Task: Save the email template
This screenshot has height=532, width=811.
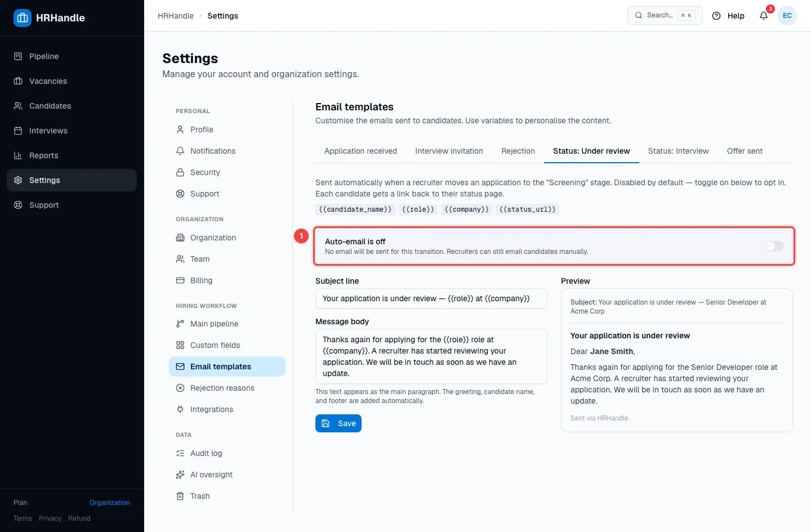Action: click(x=338, y=423)
